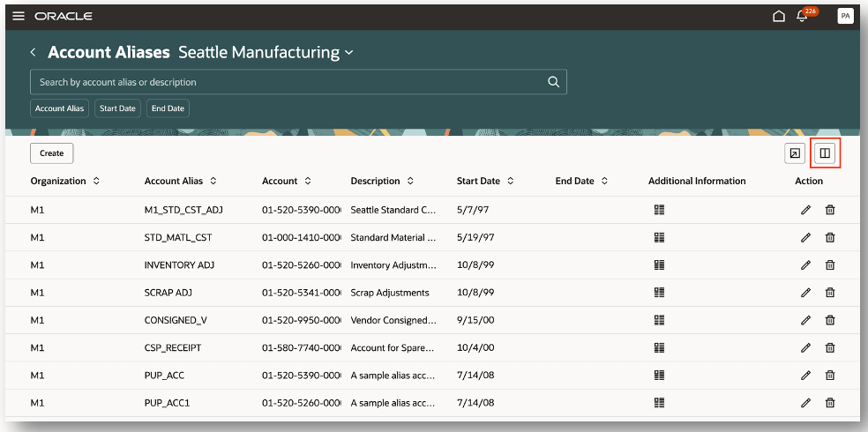Edit the PUP_ACC alias row
This screenshot has height=432, width=868.
pyautogui.click(x=806, y=375)
